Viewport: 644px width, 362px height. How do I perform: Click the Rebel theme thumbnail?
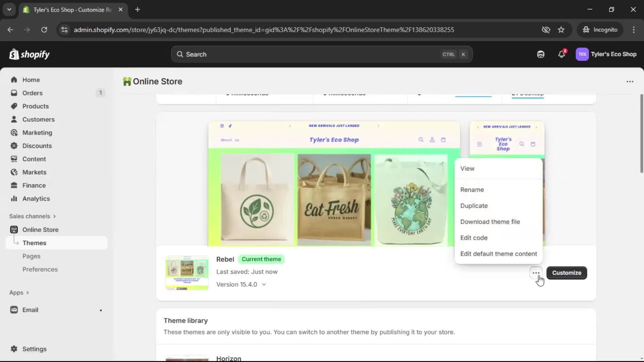(187, 273)
